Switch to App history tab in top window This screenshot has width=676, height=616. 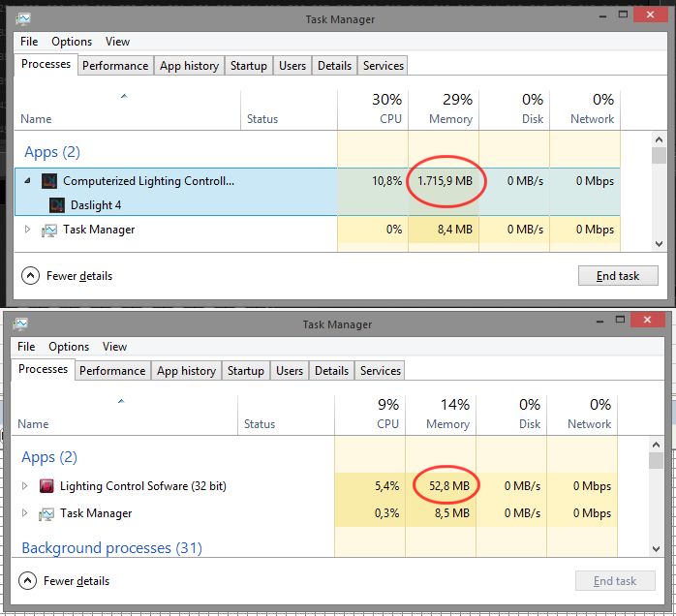pyautogui.click(x=189, y=66)
